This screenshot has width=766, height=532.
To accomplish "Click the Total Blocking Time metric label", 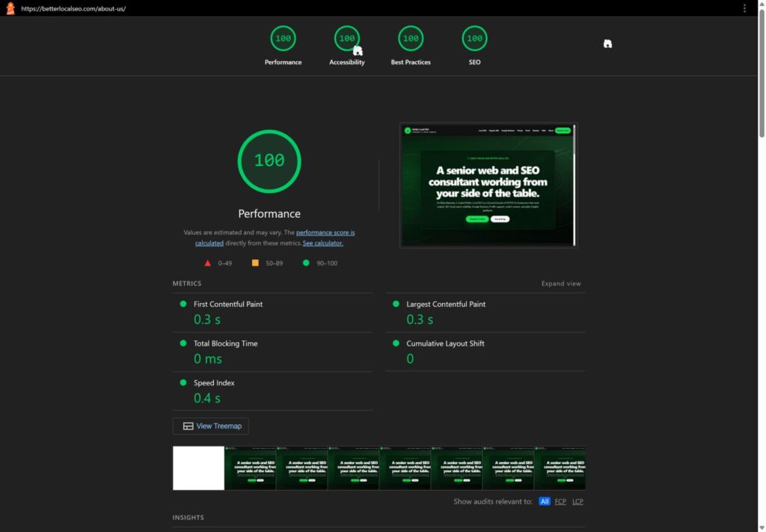I will [226, 343].
